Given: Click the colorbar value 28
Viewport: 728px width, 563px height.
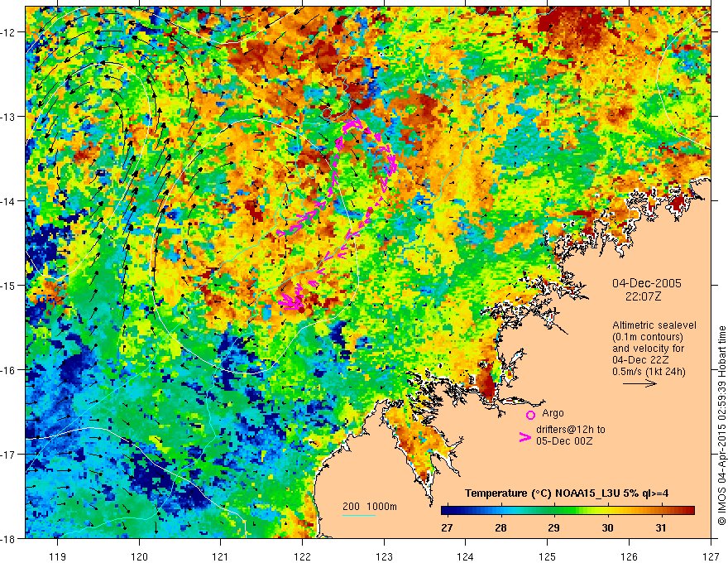Looking at the screenshot, I should [x=500, y=527].
